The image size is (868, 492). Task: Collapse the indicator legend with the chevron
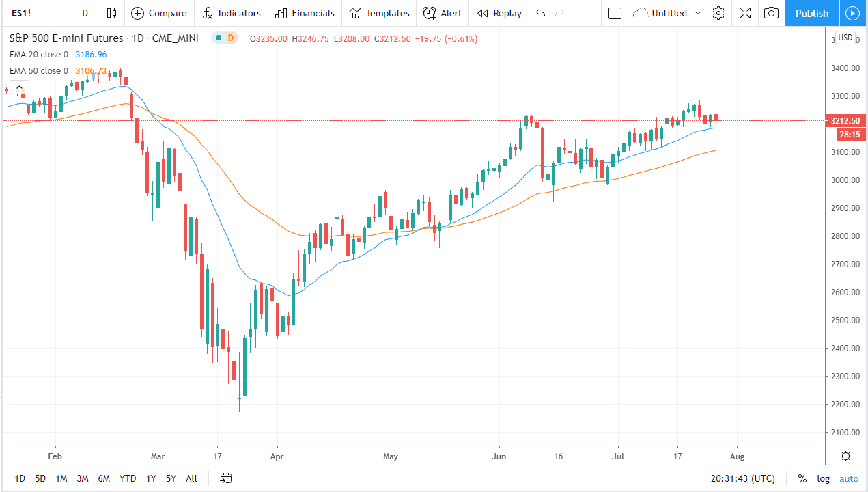coord(18,87)
